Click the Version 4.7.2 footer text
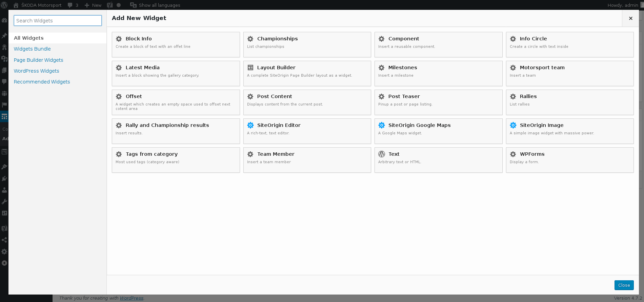The height and width of the screenshot is (302, 644). click(x=628, y=298)
